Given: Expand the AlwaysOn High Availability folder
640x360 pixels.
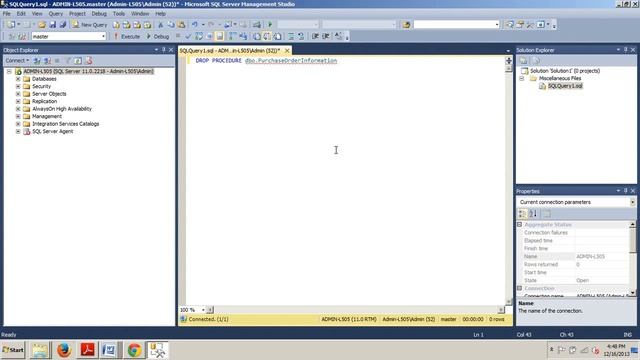Looking at the screenshot, I should 18,109.
